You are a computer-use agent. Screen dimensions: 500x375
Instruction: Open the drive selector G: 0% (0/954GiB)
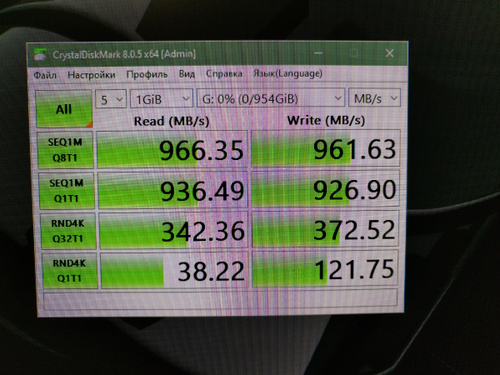point(271,98)
